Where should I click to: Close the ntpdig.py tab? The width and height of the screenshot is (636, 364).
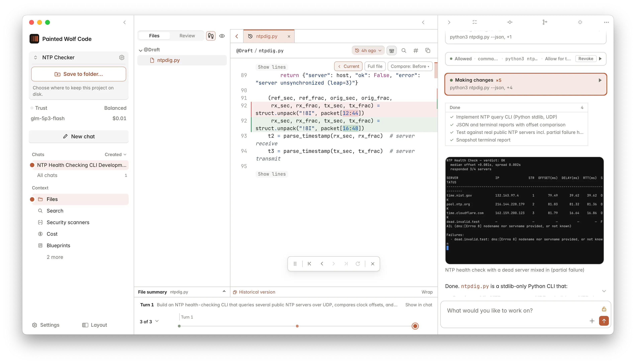click(x=289, y=37)
